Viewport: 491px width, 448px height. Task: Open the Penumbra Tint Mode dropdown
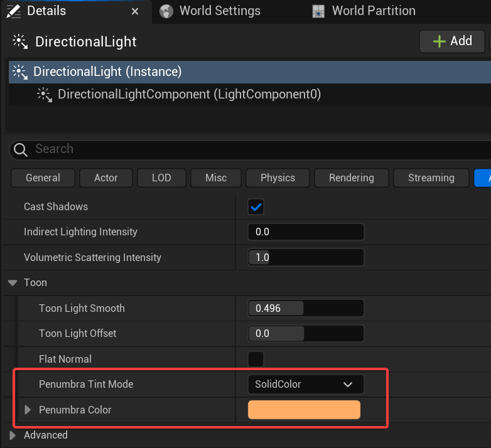pos(306,384)
